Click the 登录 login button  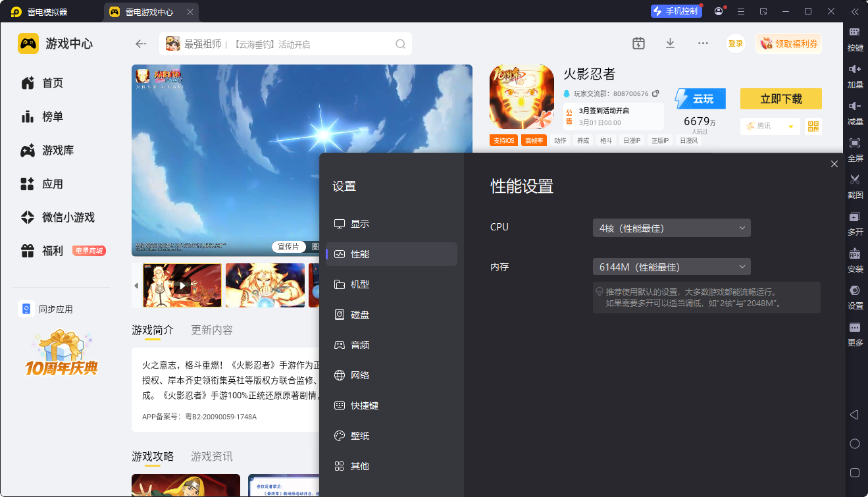click(x=736, y=43)
